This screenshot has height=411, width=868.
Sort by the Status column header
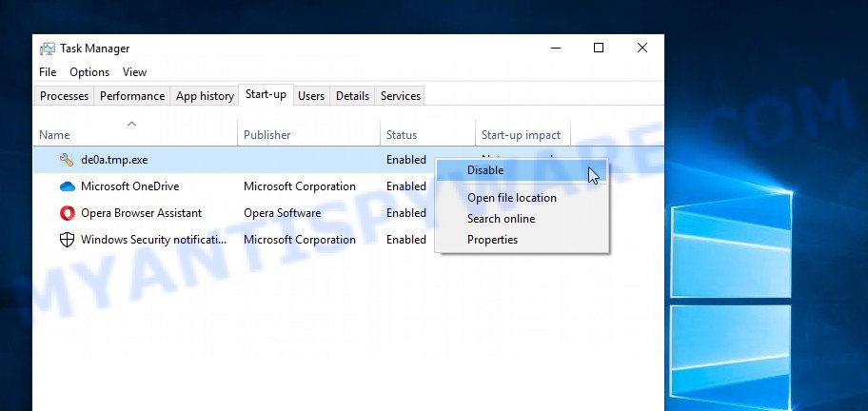402,135
